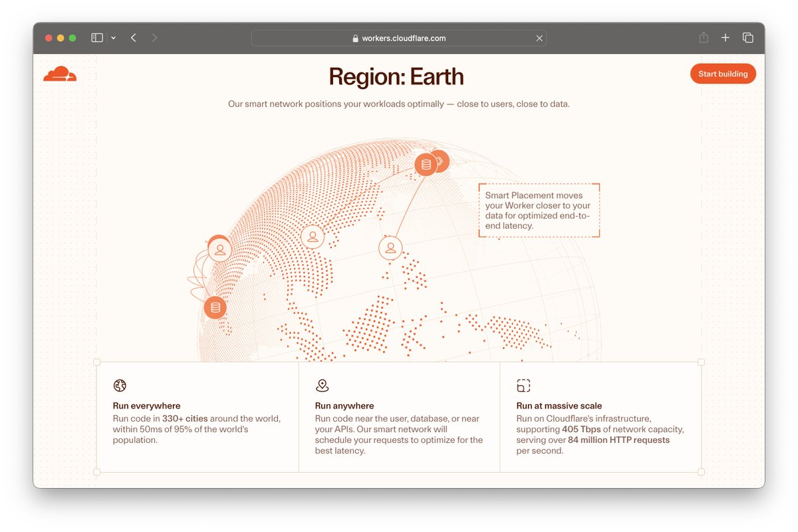The image size is (798, 532).
Task: Click the Run everywhere heading
Action: coord(146,406)
